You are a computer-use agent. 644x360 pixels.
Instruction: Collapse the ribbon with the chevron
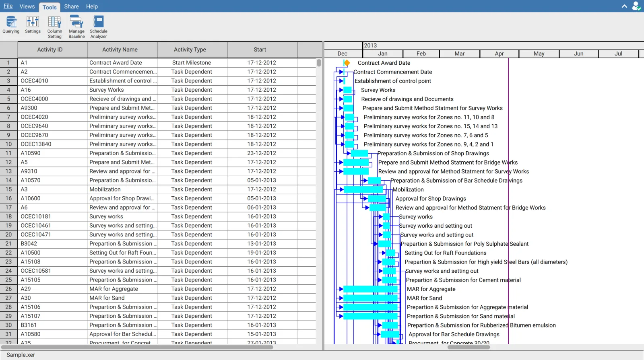(624, 6)
